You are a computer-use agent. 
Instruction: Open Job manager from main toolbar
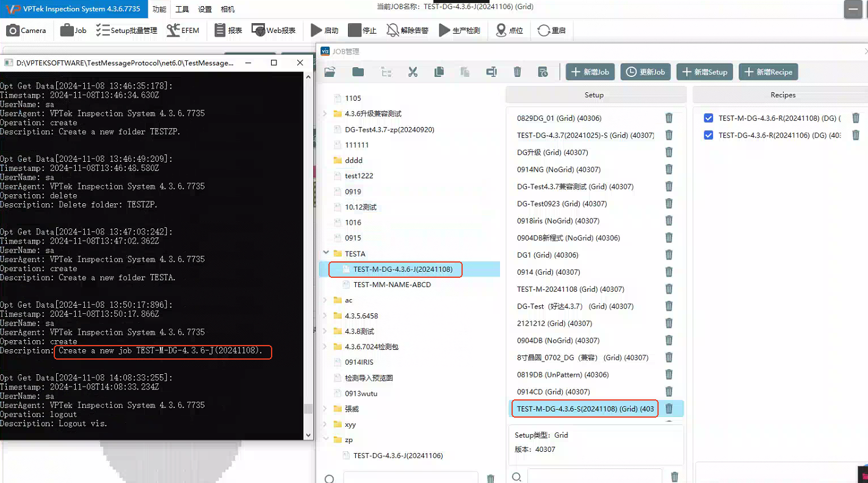coord(74,30)
